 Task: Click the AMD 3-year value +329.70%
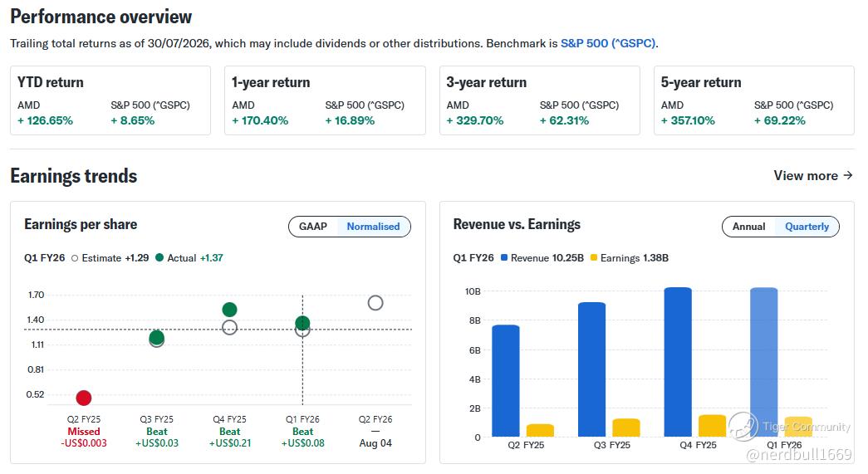(x=475, y=120)
